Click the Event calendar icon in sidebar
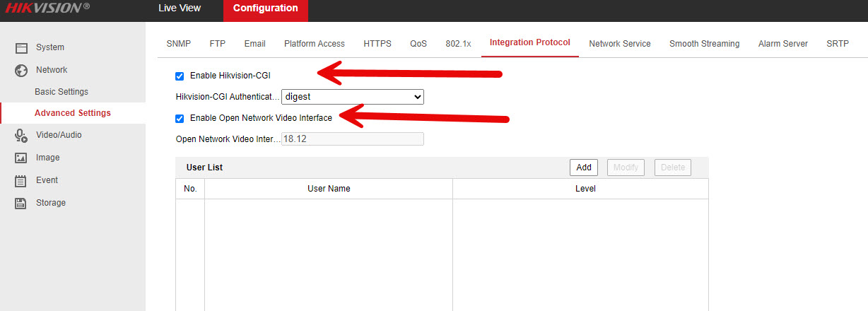 [x=21, y=180]
